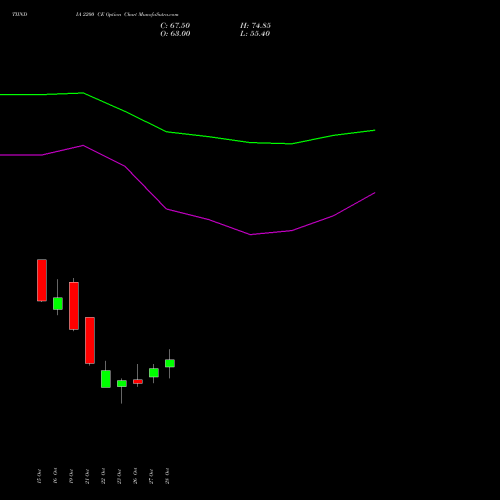Click the low value L: 55.40
The width and height of the screenshot is (500, 500).
point(255,34)
